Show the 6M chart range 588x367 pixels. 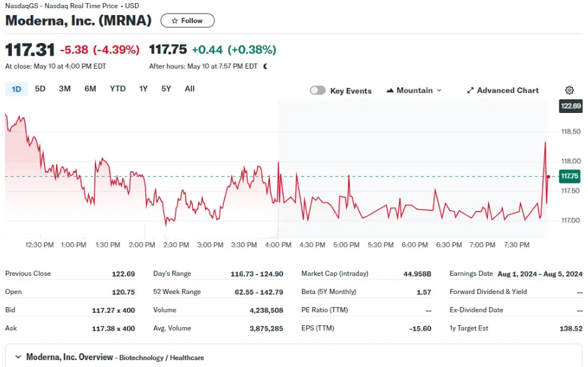(x=90, y=89)
